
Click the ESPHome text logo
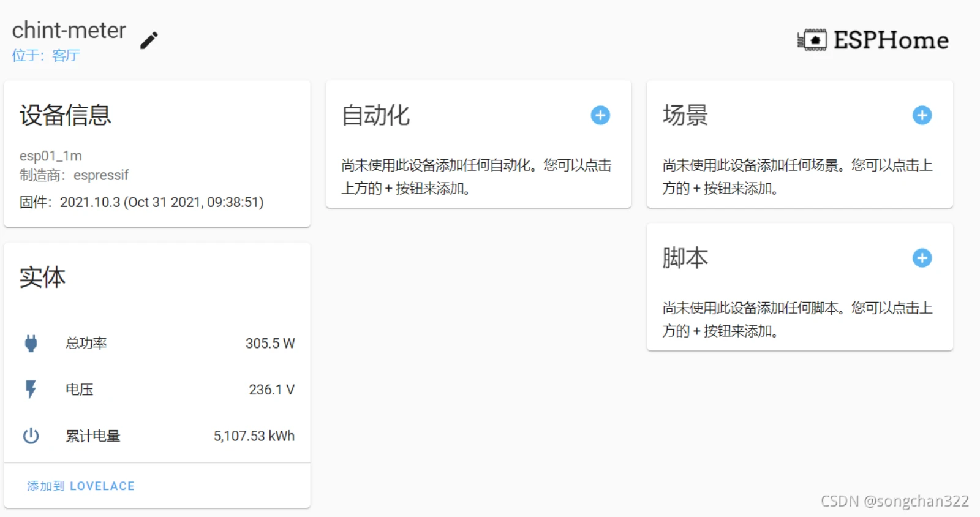[x=891, y=40]
